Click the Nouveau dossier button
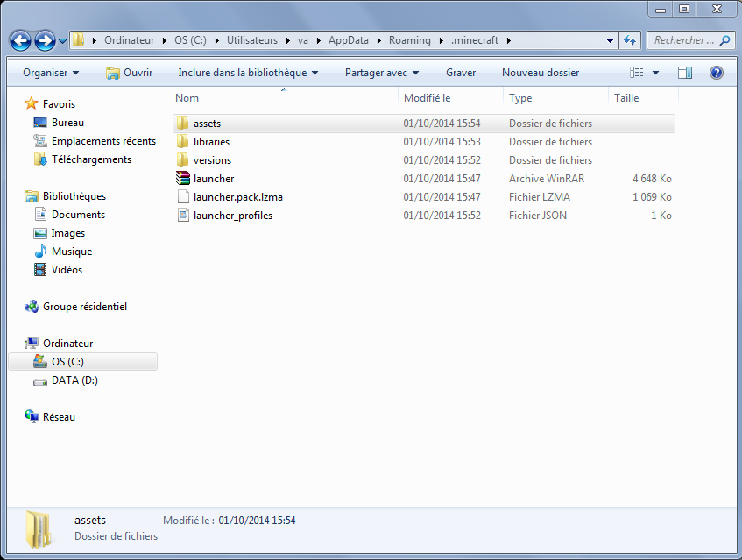Viewport: 742px width, 560px height. [x=541, y=73]
